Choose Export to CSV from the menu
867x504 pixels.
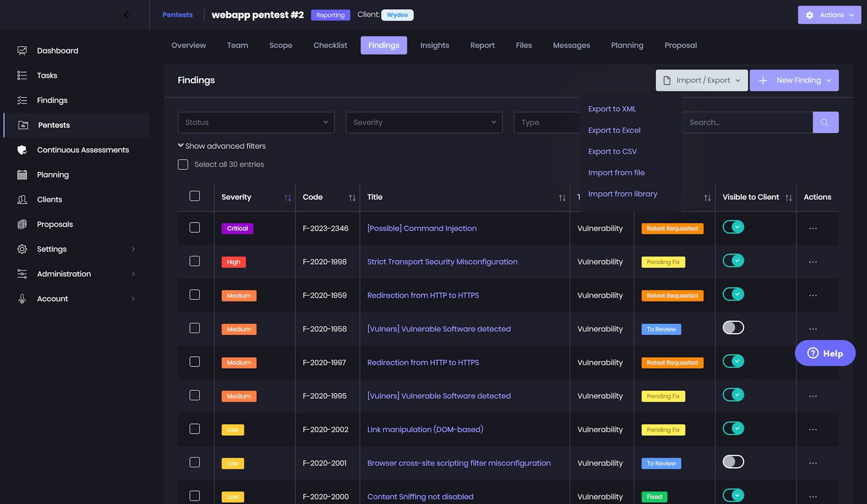[x=612, y=152]
